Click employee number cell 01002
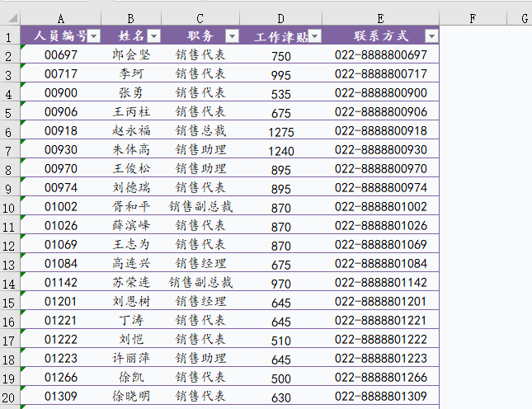 (60, 206)
